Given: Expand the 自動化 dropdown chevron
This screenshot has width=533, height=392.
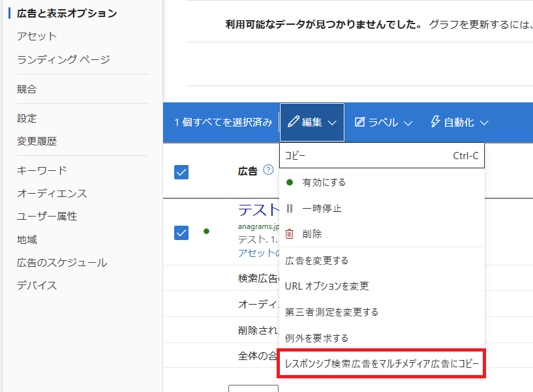Looking at the screenshot, I should click(483, 123).
